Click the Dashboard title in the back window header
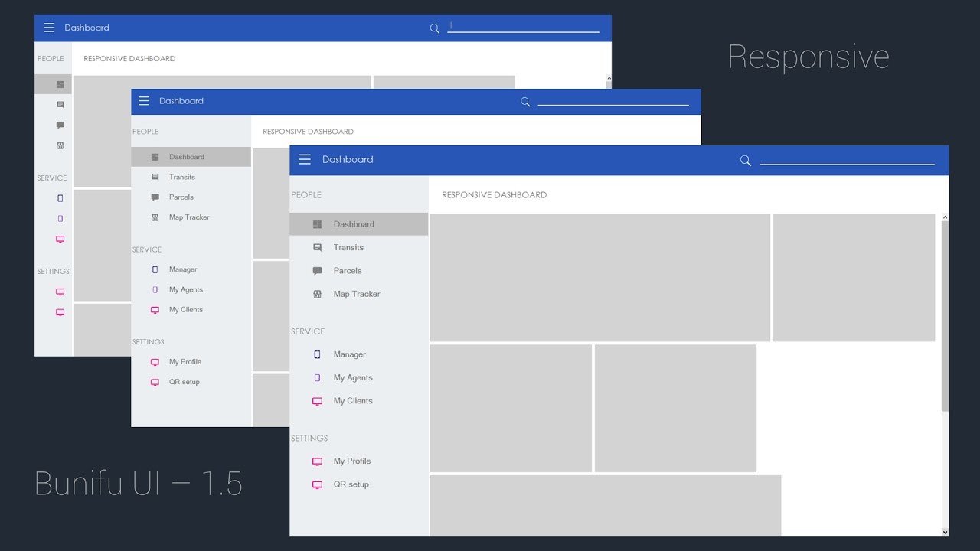This screenshot has height=551, width=980. coord(87,28)
